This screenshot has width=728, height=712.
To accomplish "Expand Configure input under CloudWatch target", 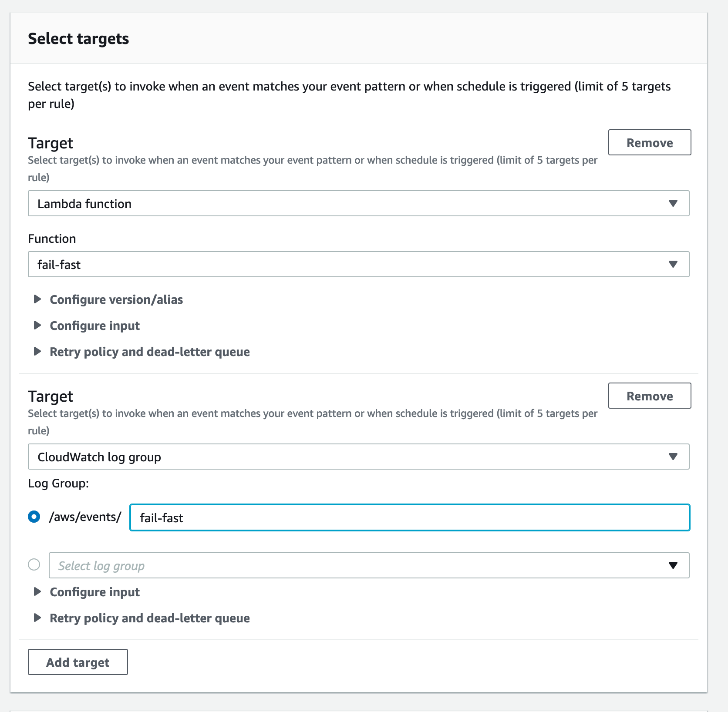I will pyautogui.click(x=94, y=592).
